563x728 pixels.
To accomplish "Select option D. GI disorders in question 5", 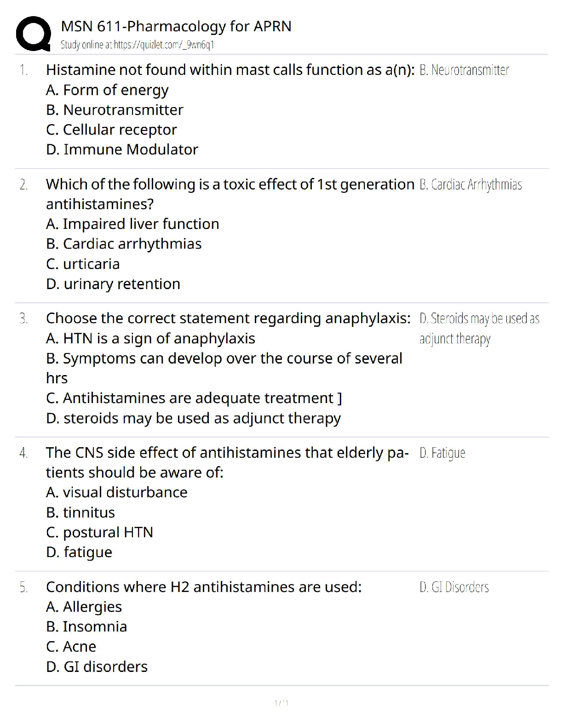I will [97, 666].
